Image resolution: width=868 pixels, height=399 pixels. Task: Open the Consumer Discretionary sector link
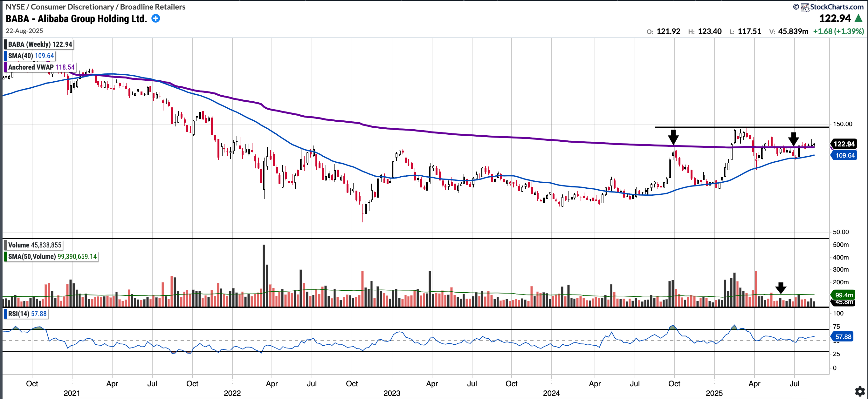(72, 7)
